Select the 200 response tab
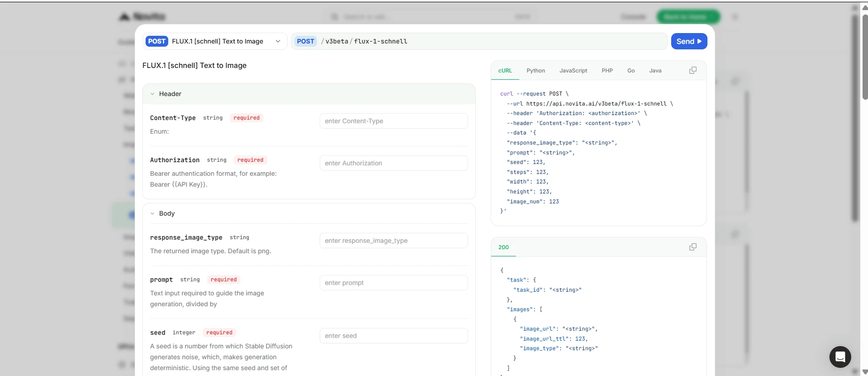Image resolution: width=868 pixels, height=376 pixels. [x=503, y=247]
